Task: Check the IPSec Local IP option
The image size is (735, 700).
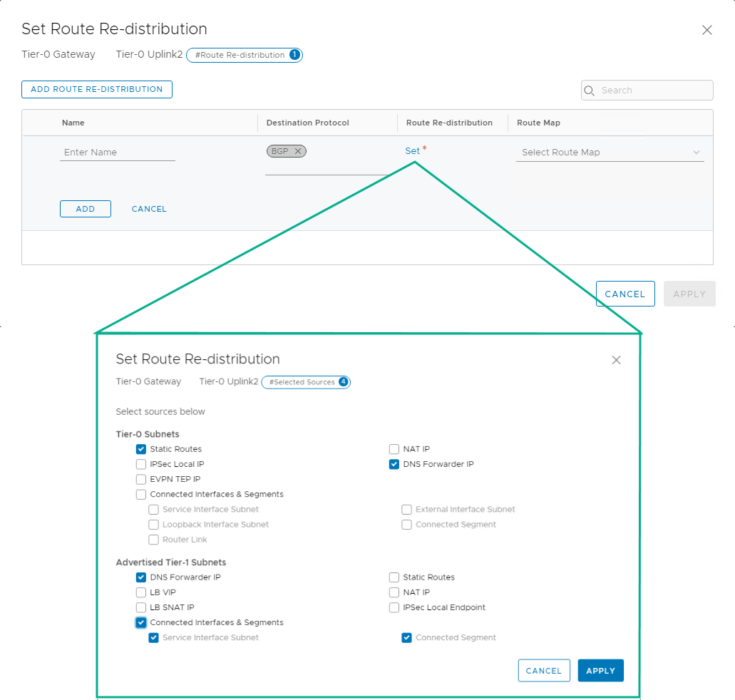Action: click(140, 464)
